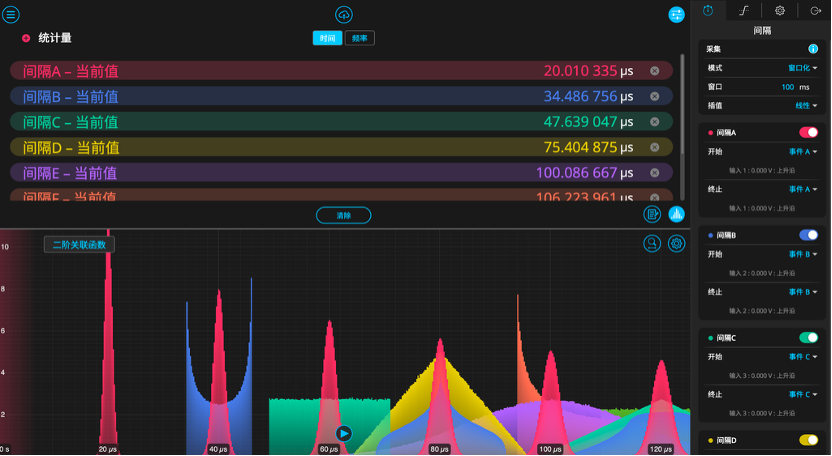Click the 二阶关联函数 button
The image size is (832, 456).
pos(79,244)
